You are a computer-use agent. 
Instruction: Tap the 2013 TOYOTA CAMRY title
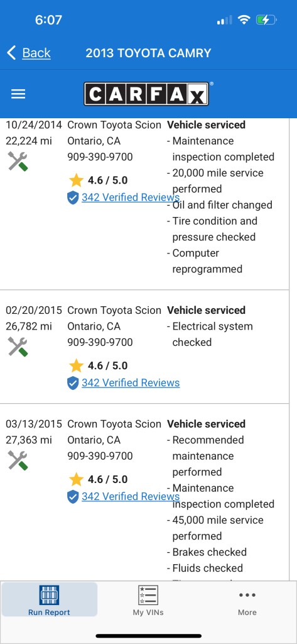point(148,53)
